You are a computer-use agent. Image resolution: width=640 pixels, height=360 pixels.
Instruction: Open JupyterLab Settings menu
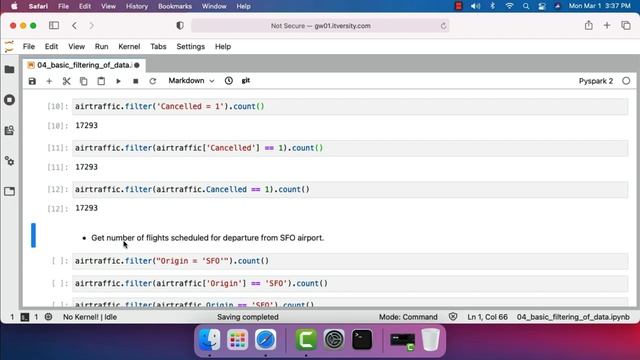click(191, 47)
